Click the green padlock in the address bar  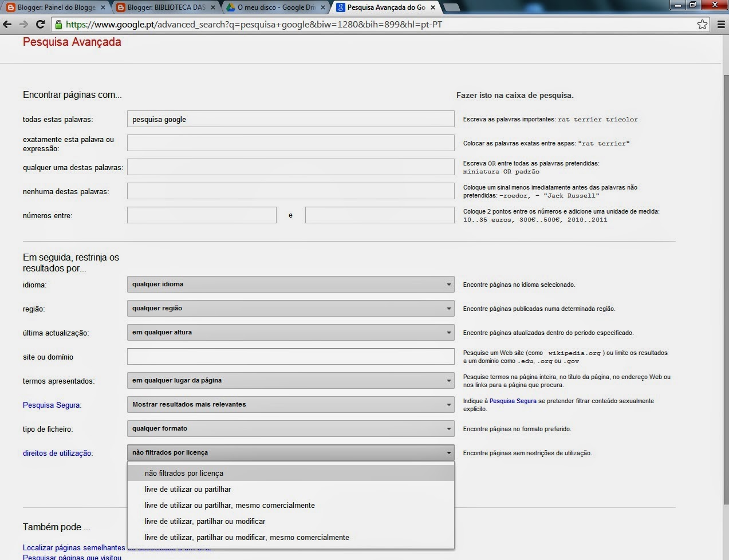click(58, 25)
